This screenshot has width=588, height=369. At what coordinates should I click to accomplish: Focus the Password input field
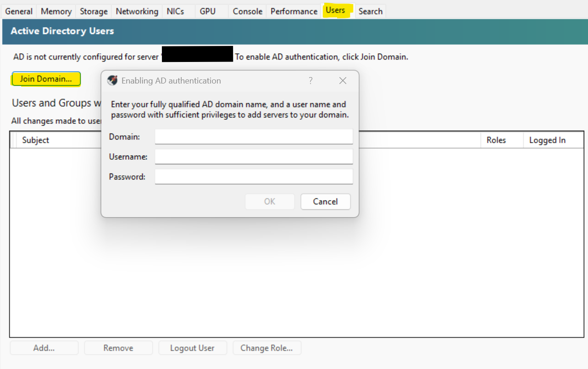tap(254, 177)
